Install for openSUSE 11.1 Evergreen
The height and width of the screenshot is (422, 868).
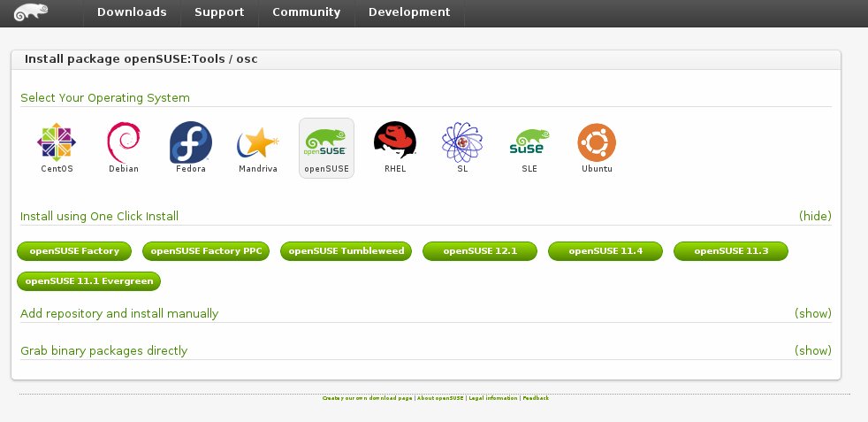88,280
